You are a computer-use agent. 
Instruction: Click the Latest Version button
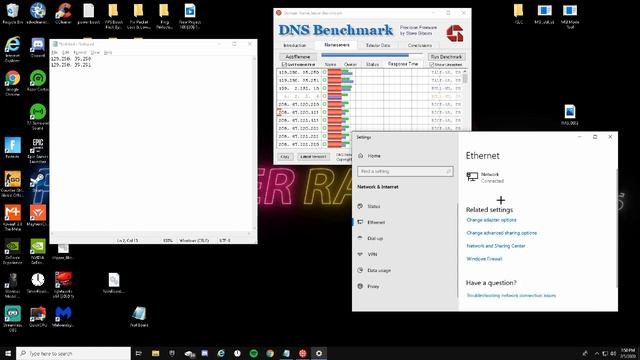[x=313, y=157]
